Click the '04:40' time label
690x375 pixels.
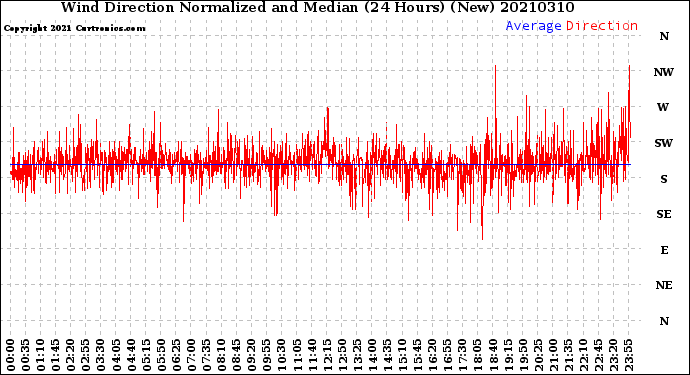pos(131,355)
